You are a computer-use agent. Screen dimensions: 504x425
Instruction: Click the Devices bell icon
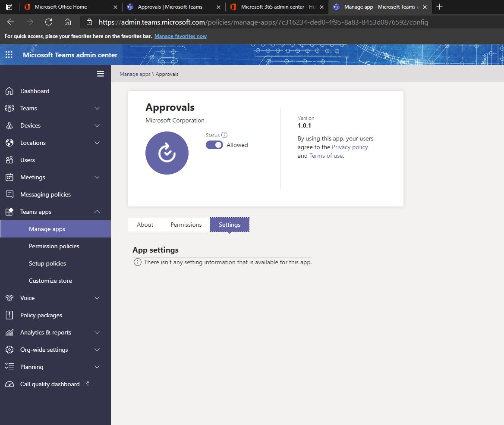[x=9, y=125]
